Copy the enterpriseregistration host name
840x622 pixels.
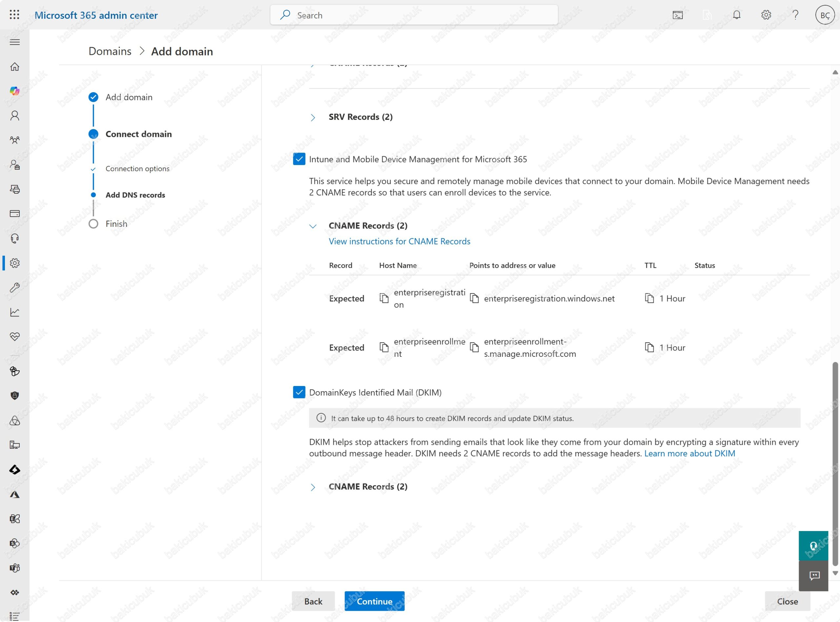(x=384, y=299)
